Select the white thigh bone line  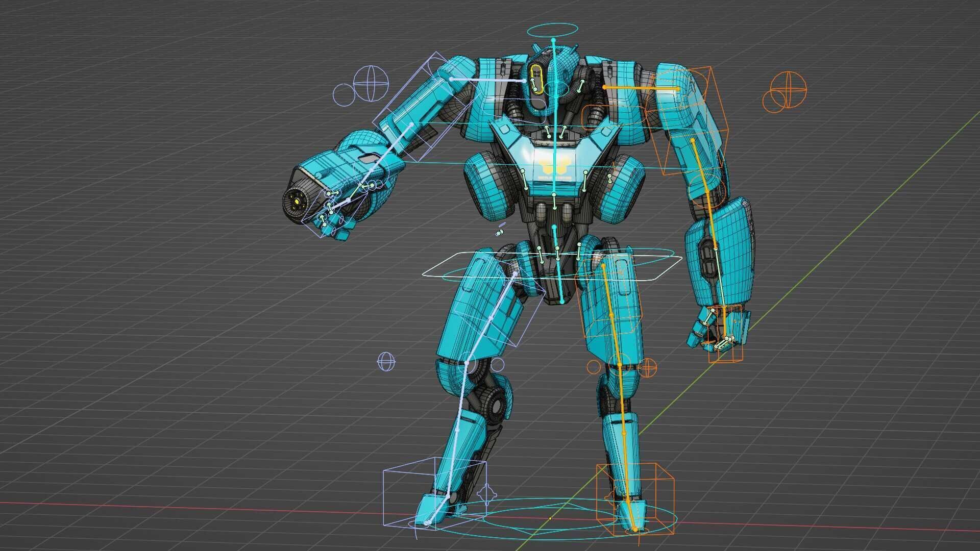coord(491,317)
